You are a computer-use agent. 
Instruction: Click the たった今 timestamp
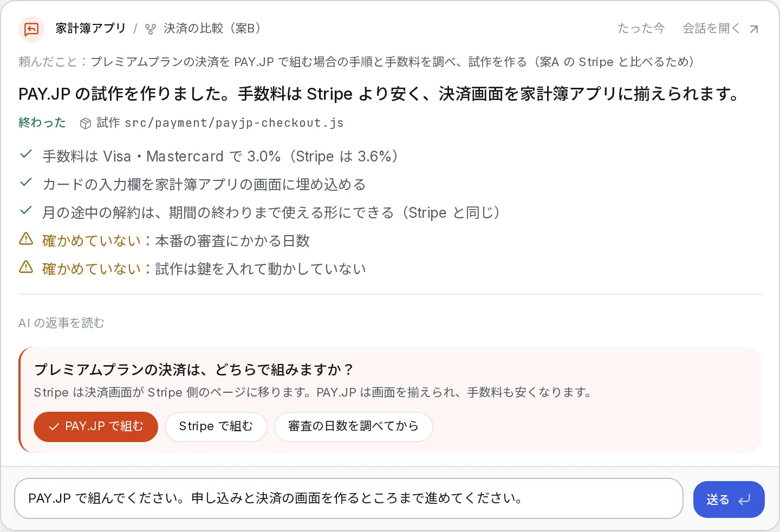(641, 29)
